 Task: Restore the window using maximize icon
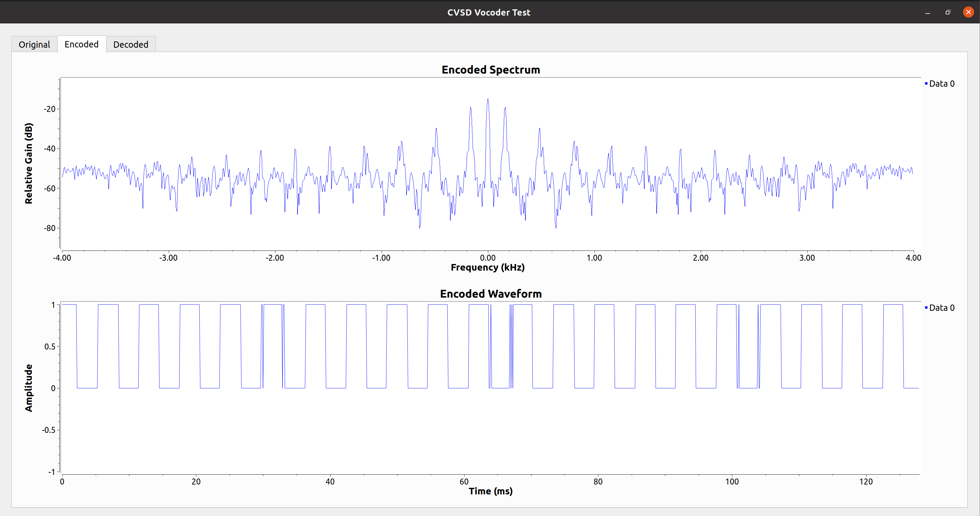[948, 13]
